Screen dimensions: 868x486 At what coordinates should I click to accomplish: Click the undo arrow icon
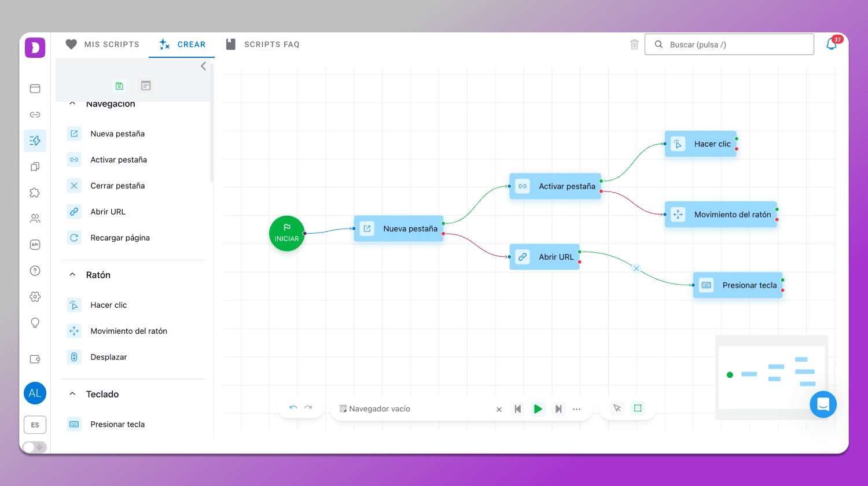coord(293,408)
